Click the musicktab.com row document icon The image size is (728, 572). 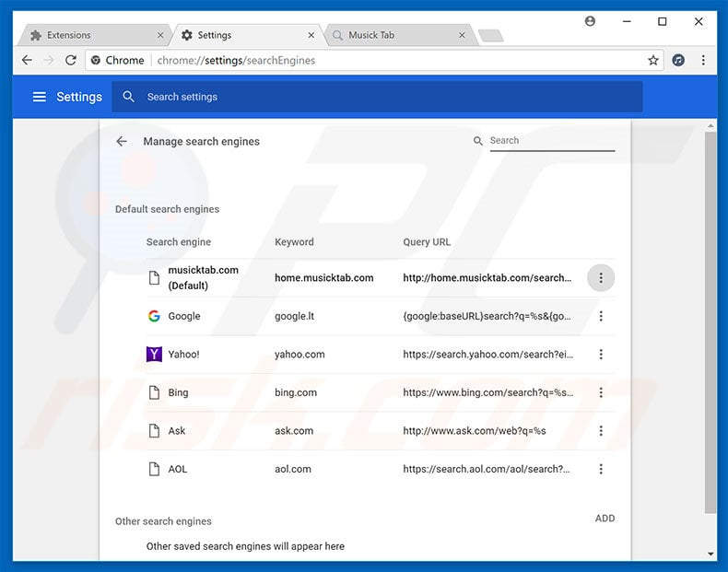coord(154,278)
